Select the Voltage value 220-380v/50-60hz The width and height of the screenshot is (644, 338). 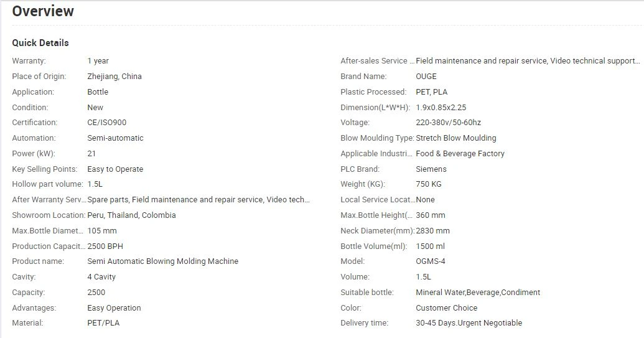point(448,123)
